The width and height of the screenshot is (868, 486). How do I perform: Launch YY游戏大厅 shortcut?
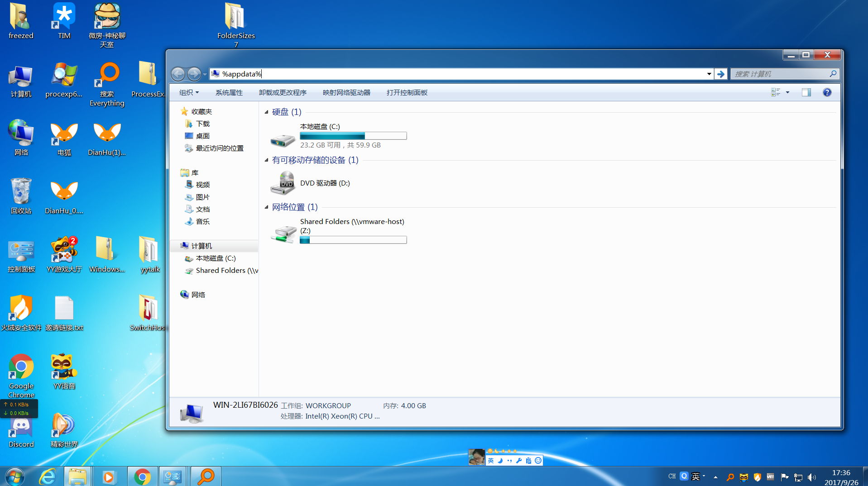click(x=64, y=255)
